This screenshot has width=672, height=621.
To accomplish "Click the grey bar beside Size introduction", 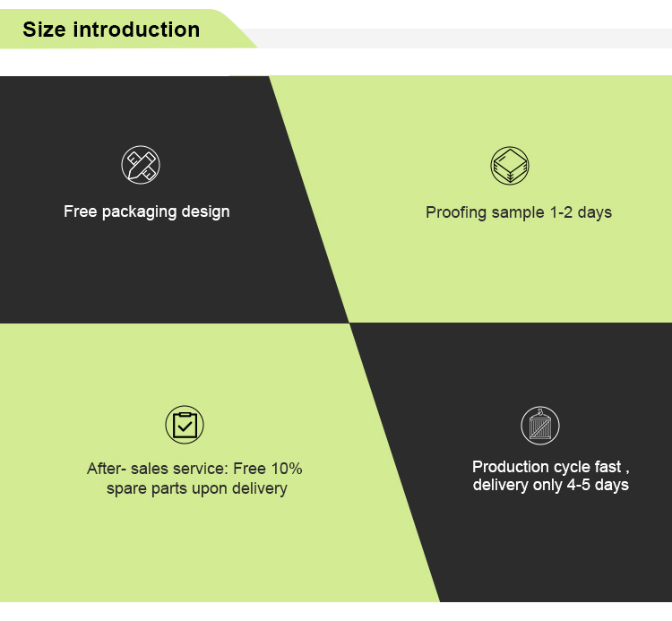I will click(x=463, y=39).
